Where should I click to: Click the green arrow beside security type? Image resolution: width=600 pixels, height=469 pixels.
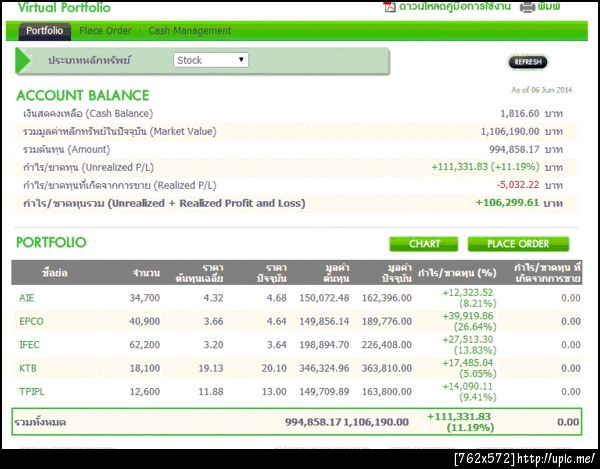click(23, 60)
